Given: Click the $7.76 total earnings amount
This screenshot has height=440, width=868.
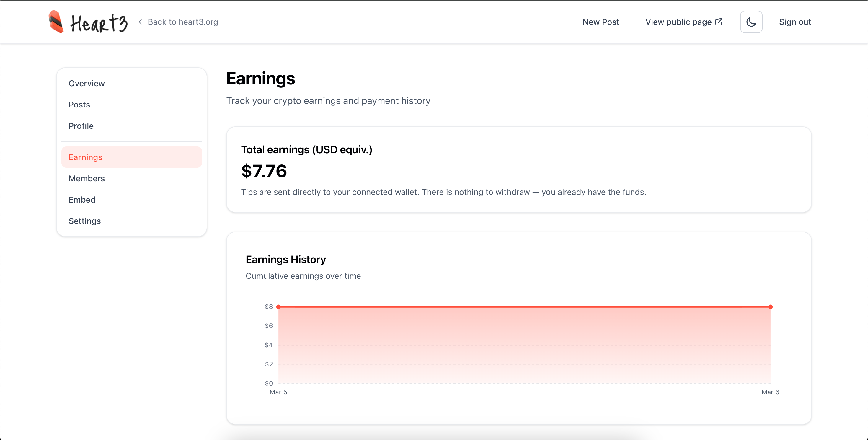Looking at the screenshot, I should 264,171.
